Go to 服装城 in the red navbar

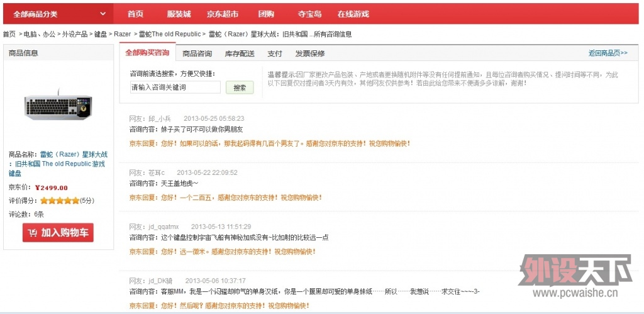click(179, 14)
